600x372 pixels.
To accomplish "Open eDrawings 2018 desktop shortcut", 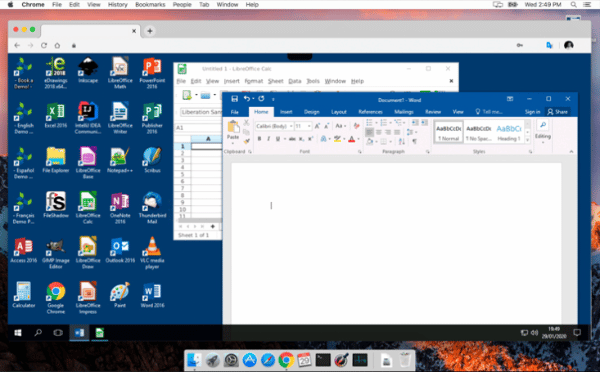I will (x=55, y=73).
